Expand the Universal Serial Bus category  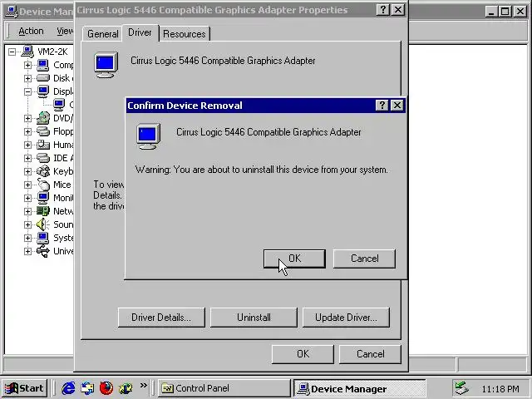click(x=27, y=251)
